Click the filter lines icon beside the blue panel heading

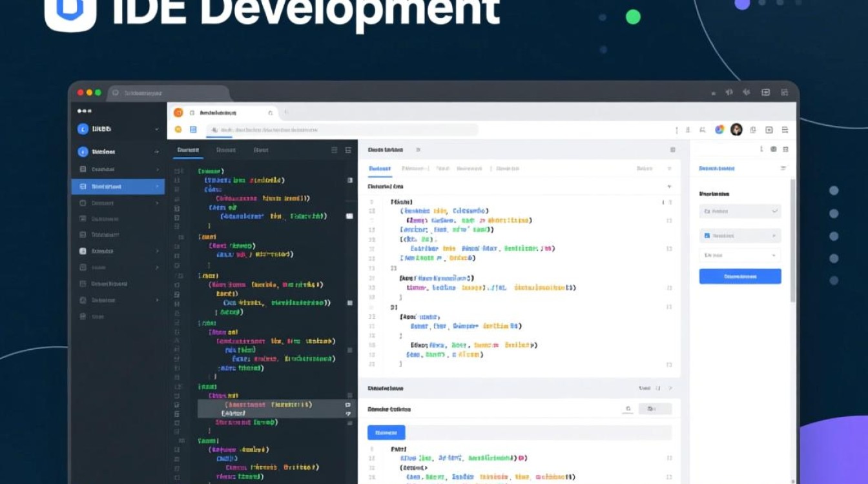coord(783,168)
